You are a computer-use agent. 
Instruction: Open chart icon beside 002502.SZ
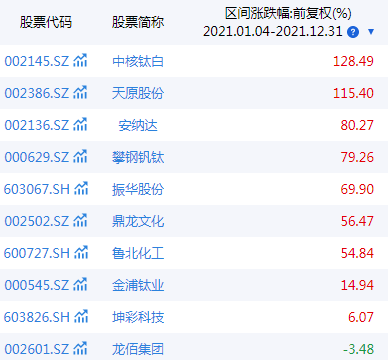(80, 221)
